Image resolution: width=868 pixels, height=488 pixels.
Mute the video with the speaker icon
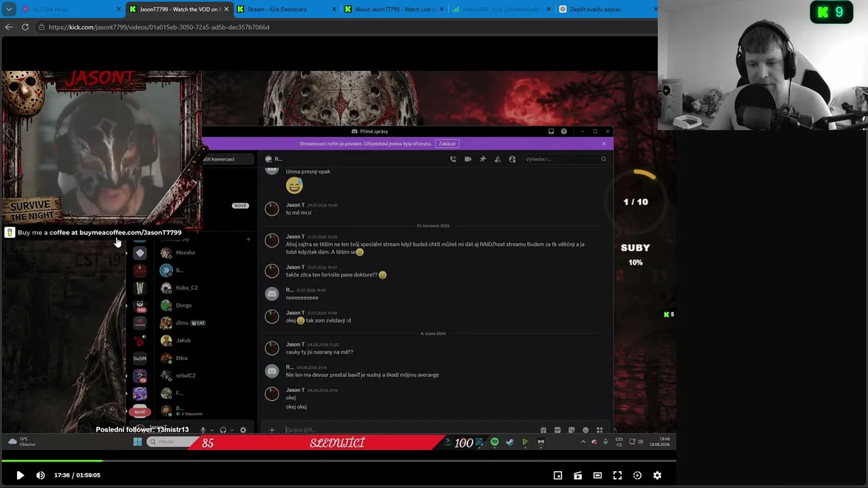[x=40, y=475]
